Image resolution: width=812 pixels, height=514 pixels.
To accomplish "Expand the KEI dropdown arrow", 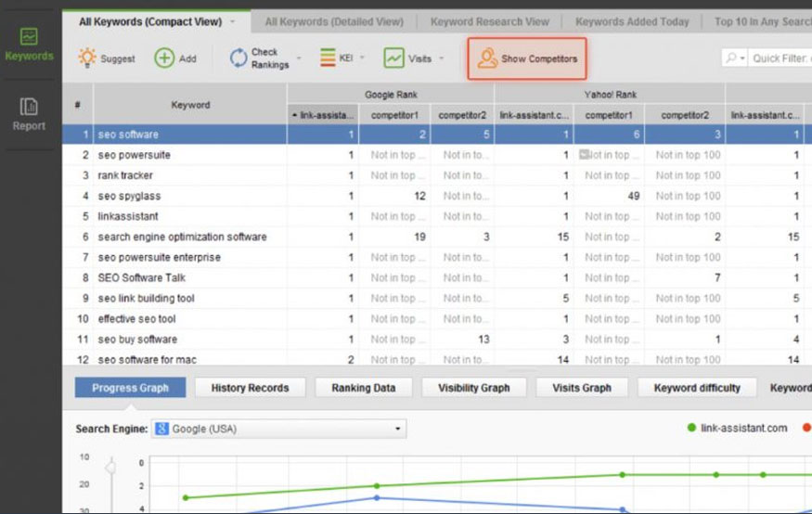I will [362, 58].
